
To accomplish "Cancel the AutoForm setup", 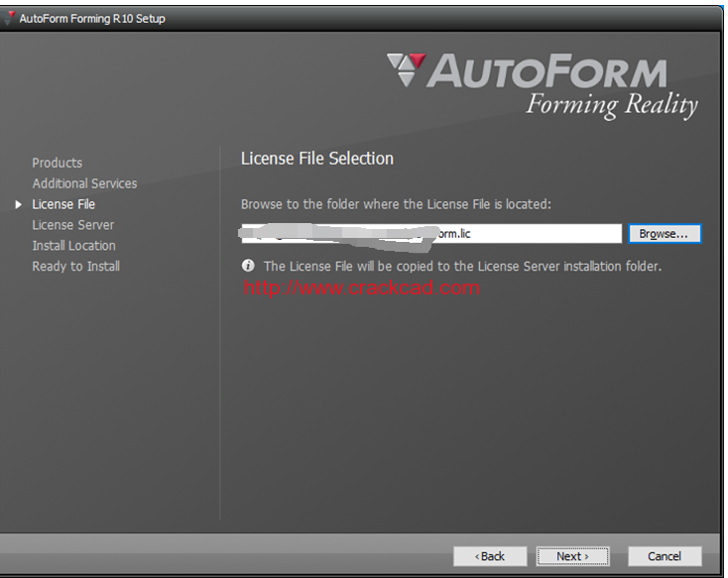I will point(665,556).
